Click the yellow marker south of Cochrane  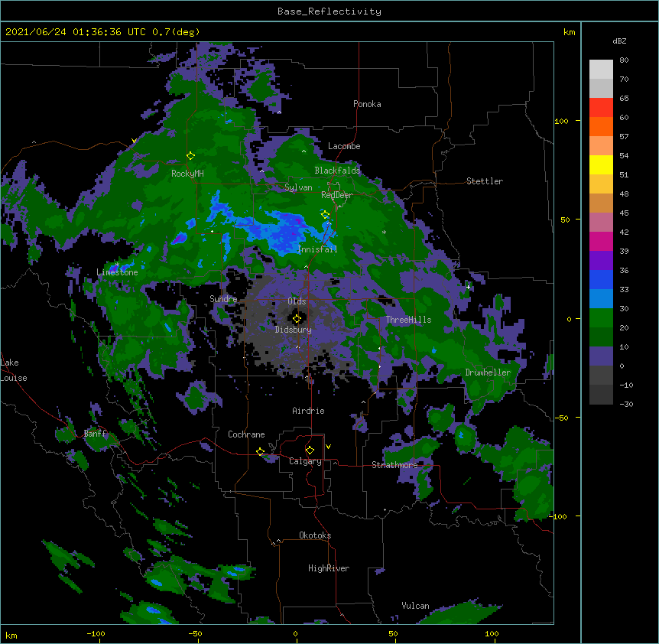260,452
